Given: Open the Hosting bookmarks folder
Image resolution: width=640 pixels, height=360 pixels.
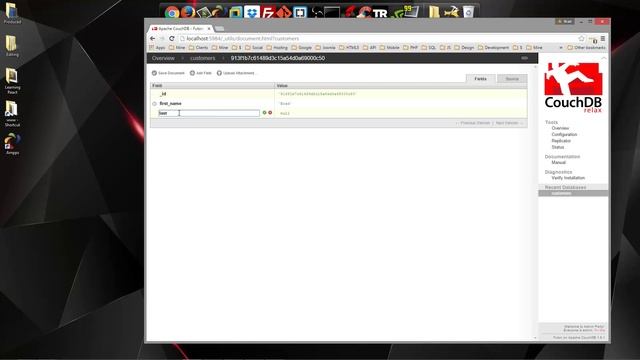Looking at the screenshot, I should click(277, 48).
